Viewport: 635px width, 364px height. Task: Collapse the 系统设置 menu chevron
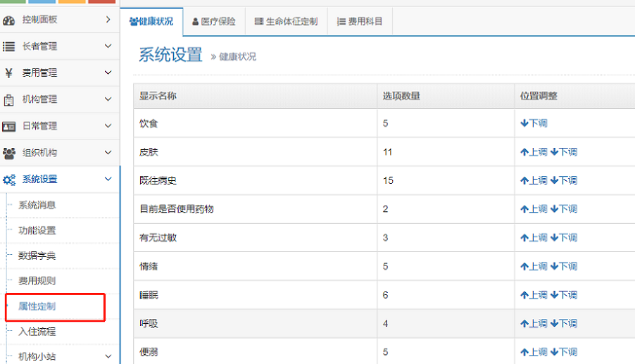[x=108, y=180]
